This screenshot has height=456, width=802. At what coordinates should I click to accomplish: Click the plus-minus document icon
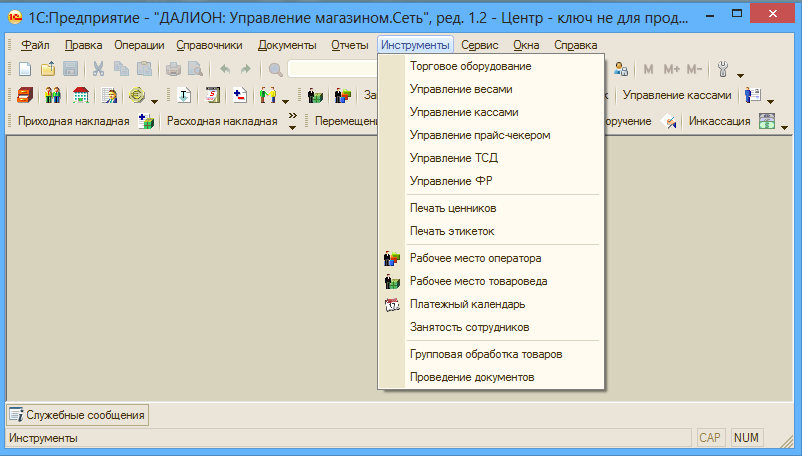240,95
